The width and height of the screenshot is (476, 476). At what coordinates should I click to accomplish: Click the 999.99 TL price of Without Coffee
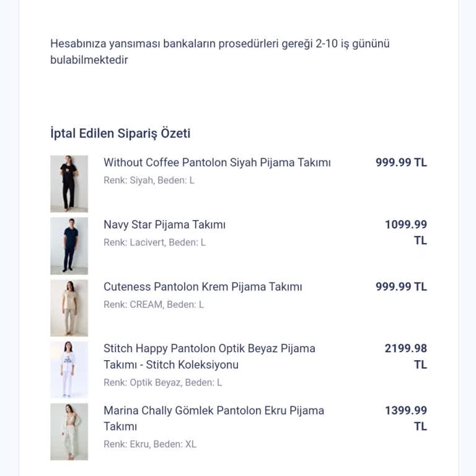(401, 162)
